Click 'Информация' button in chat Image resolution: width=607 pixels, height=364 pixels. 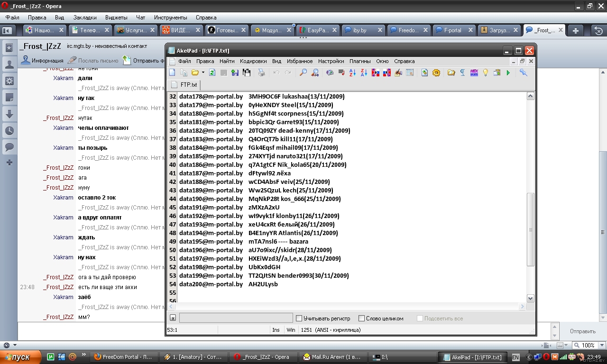(42, 60)
